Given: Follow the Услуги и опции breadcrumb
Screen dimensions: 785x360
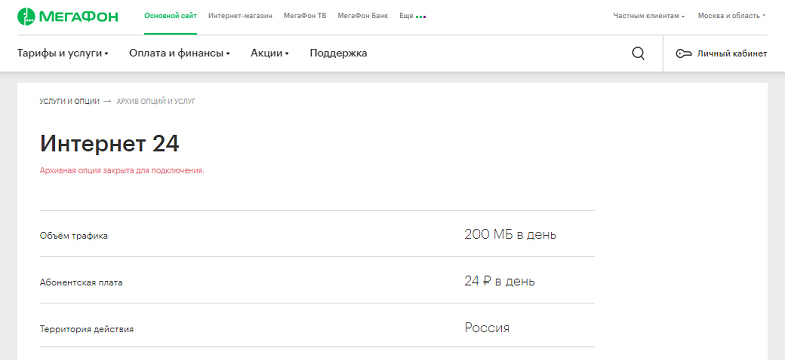Looking at the screenshot, I should [x=70, y=102].
